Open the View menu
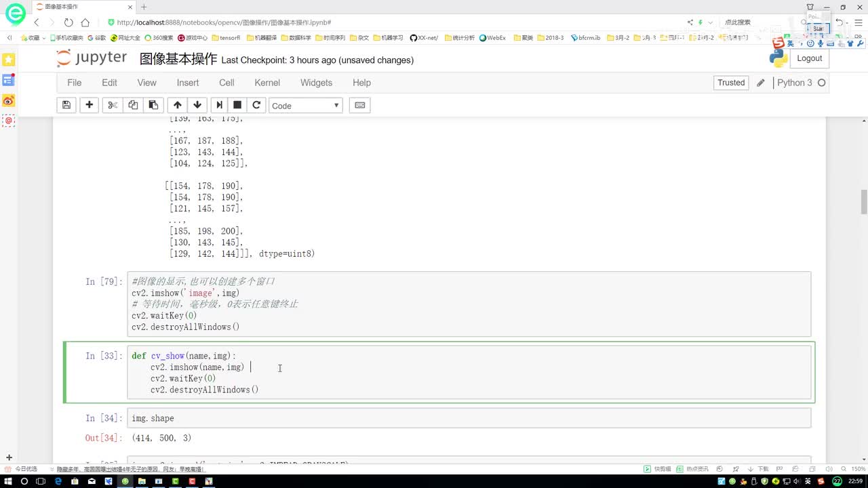The image size is (868, 488). click(147, 83)
